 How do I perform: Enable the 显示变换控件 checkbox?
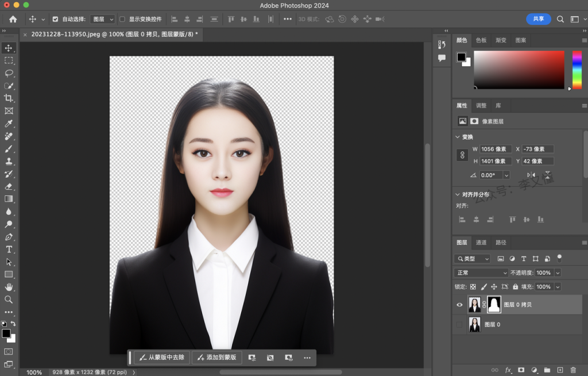tap(122, 19)
